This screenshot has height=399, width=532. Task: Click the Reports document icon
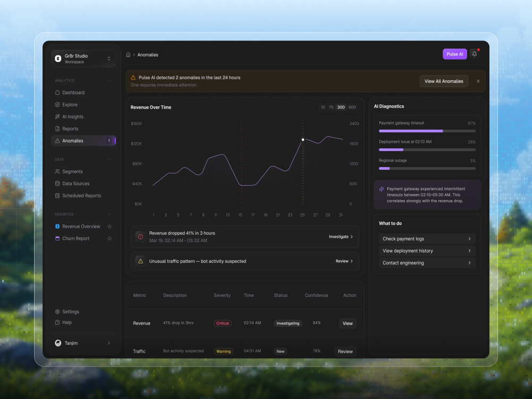(x=57, y=129)
